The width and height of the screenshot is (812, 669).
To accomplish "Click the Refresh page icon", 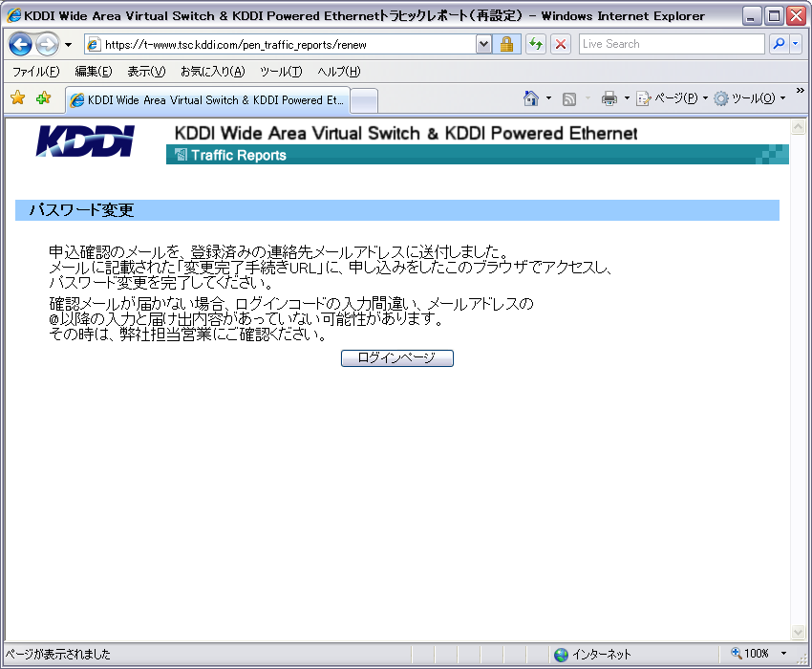I will pyautogui.click(x=536, y=45).
